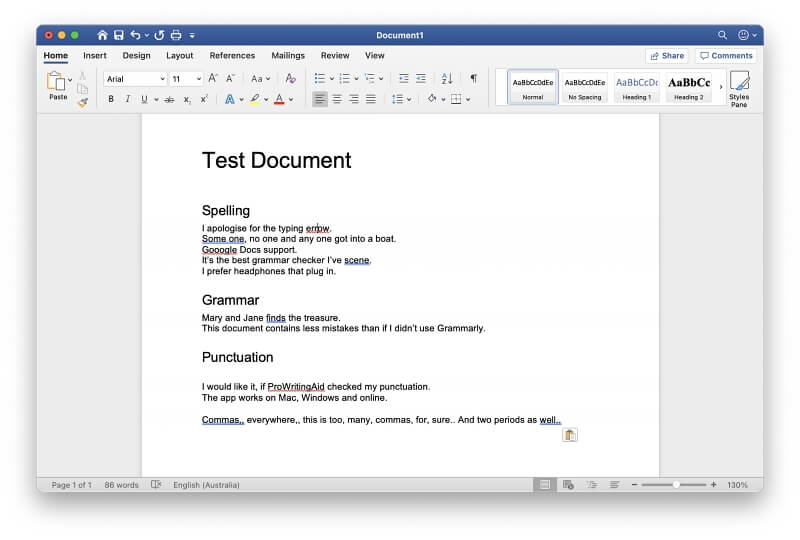Decrease font size with smaller A
Screen dimensions: 800x540
coord(230,78)
